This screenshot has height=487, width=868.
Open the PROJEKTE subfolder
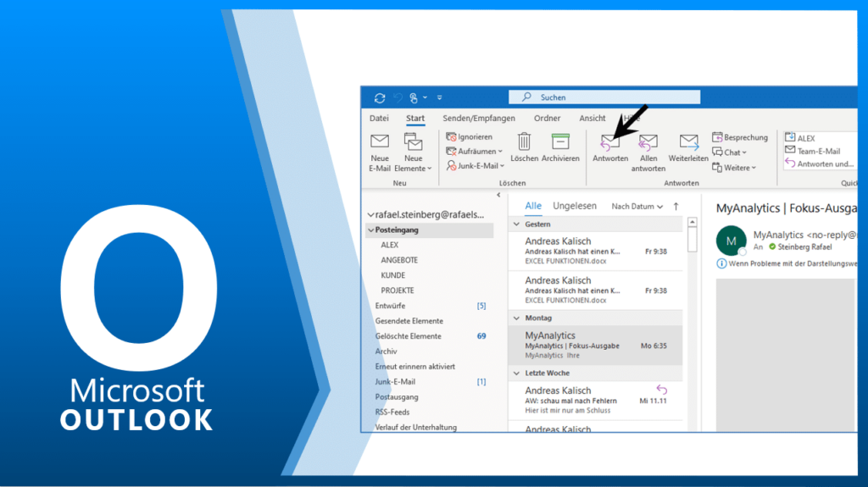tap(397, 291)
